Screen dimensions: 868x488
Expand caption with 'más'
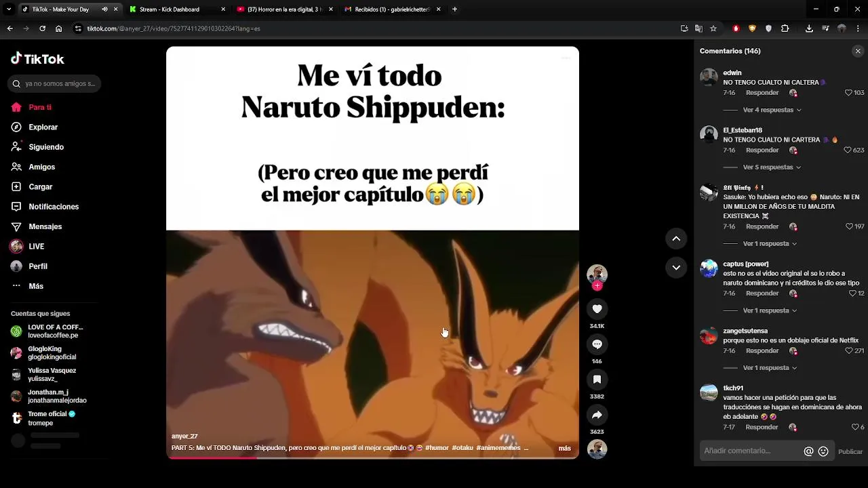[x=564, y=448]
